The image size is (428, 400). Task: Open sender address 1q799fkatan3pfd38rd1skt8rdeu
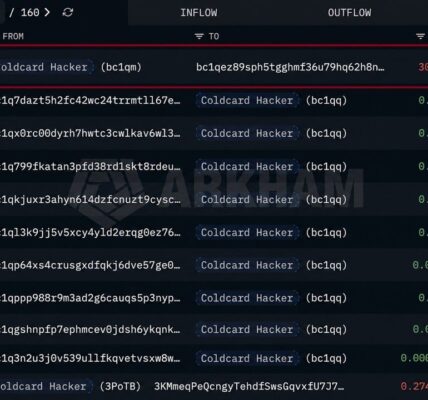click(90, 166)
